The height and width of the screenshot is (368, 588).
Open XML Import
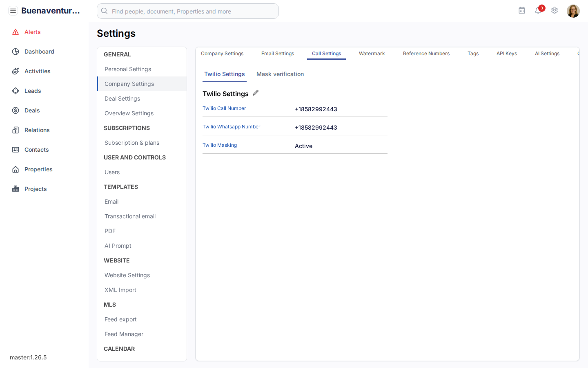[142, 290]
